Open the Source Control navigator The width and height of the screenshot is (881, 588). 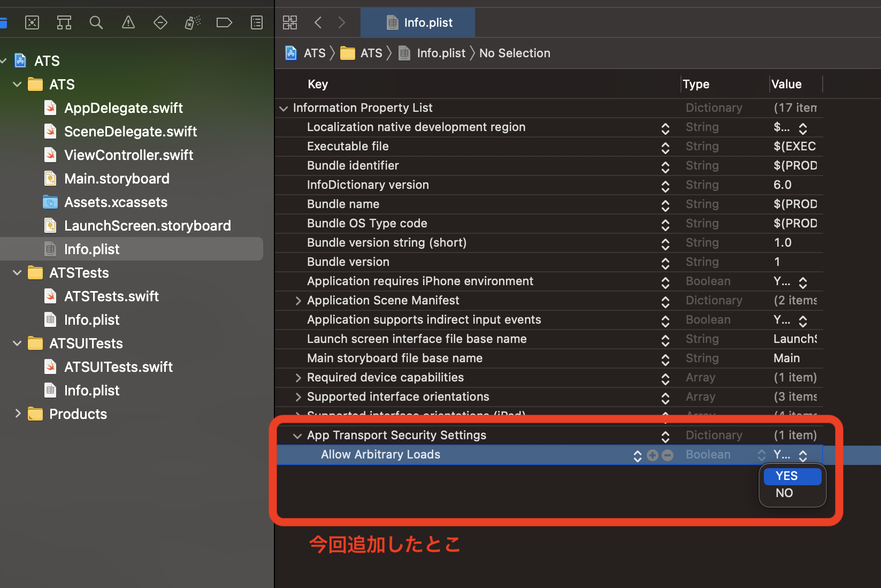coord(32,22)
